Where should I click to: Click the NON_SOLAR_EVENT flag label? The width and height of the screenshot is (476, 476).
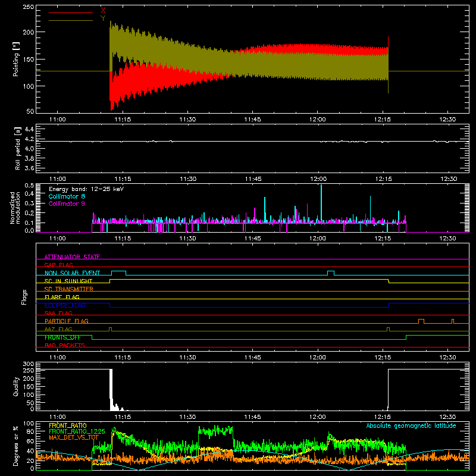72,273
